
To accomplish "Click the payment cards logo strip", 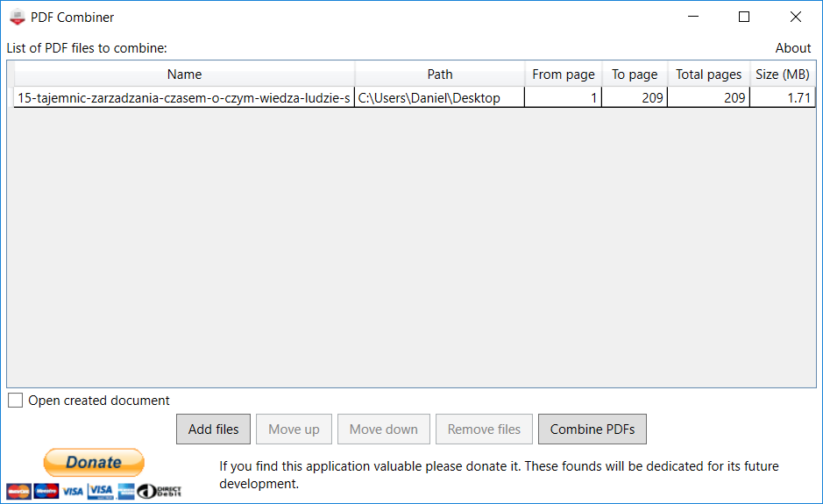I will tap(94, 490).
